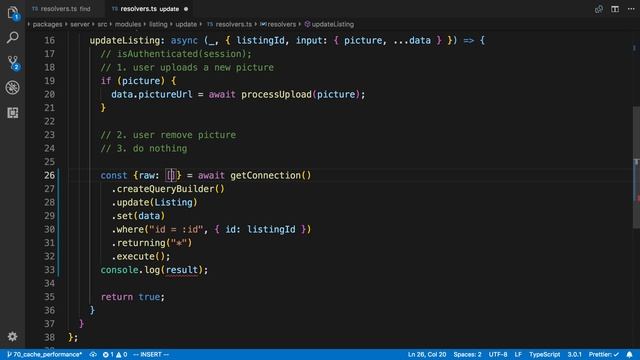The width and height of the screenshot is (640, 360).
Task: Change end of line sequence via LF
Action: (518, 354)
